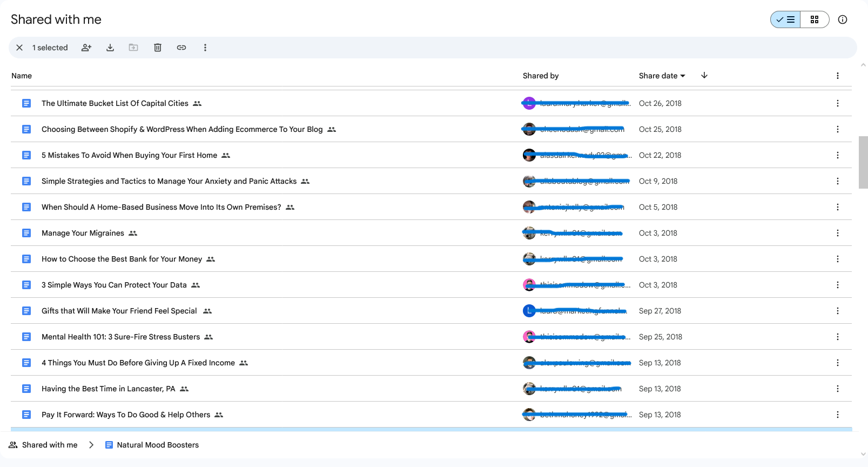The image size is (868, 467).
Task: Select Natural Mood Boosters in breadcrumb
Action: (157, 445)
